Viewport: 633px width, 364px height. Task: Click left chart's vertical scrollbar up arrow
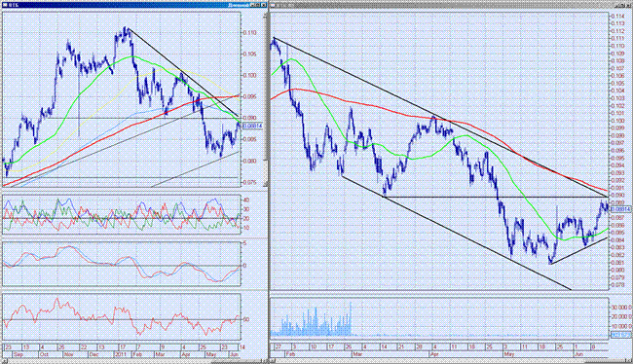[x=266, y=16]
